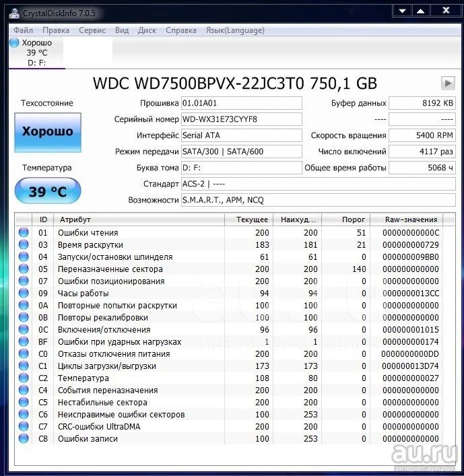This screenshot has height=476, width=464.
Task: Click the 39 °C temperature button
Action: pyautogui.click(x=48, y=191)
